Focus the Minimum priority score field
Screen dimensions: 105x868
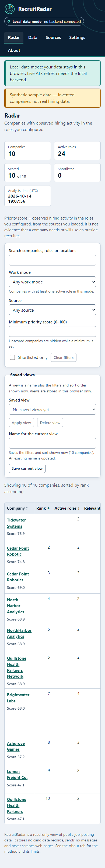click(x=52, y=331)
